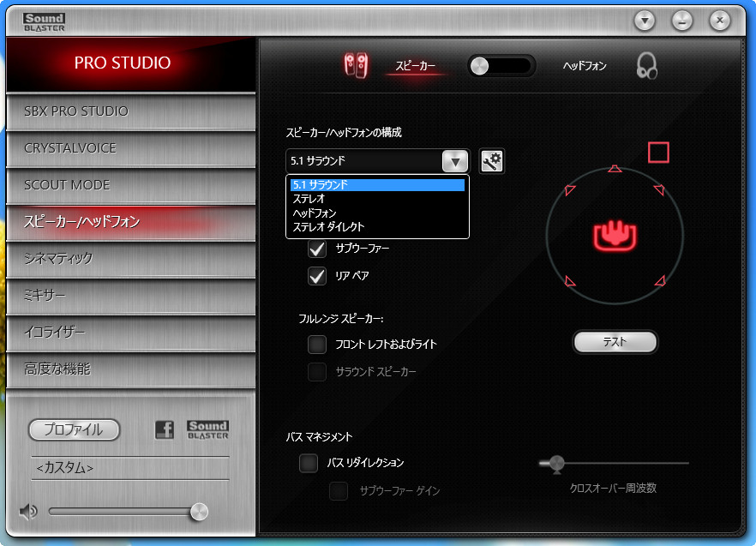Uncheck the サブウーファー checkbox
Viewport: 756px width, 546px height.
click(x=317, y=249)
